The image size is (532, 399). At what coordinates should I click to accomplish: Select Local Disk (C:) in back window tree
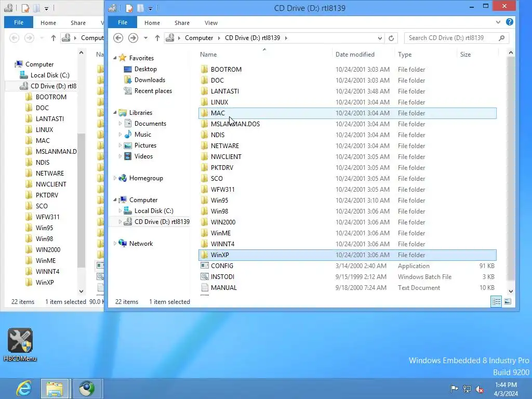point(50,75)
